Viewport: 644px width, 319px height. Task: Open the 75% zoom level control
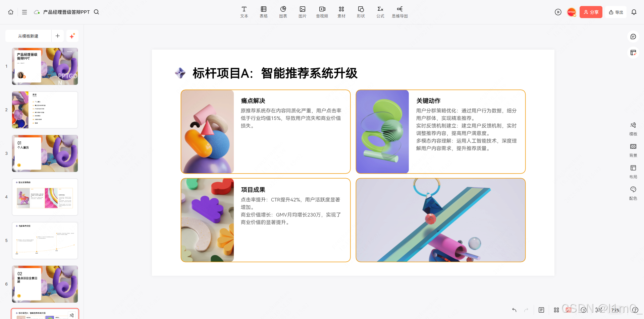pos(615,310)
